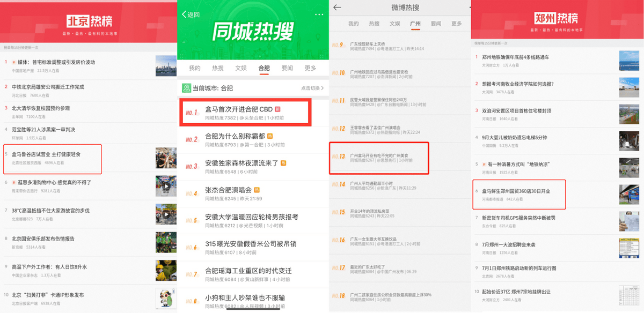Open 7月郑州一大波招聘会来袭 headline

(509, 244)
